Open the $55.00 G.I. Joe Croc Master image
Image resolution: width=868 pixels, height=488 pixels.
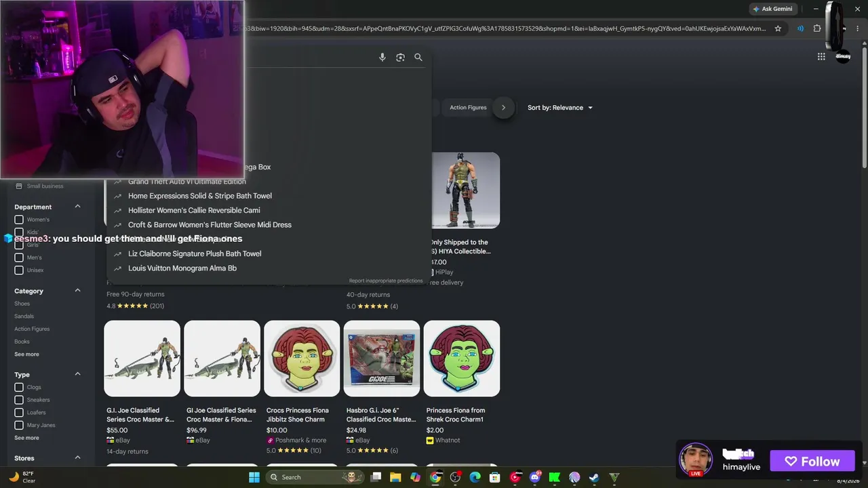click(142, 359)
